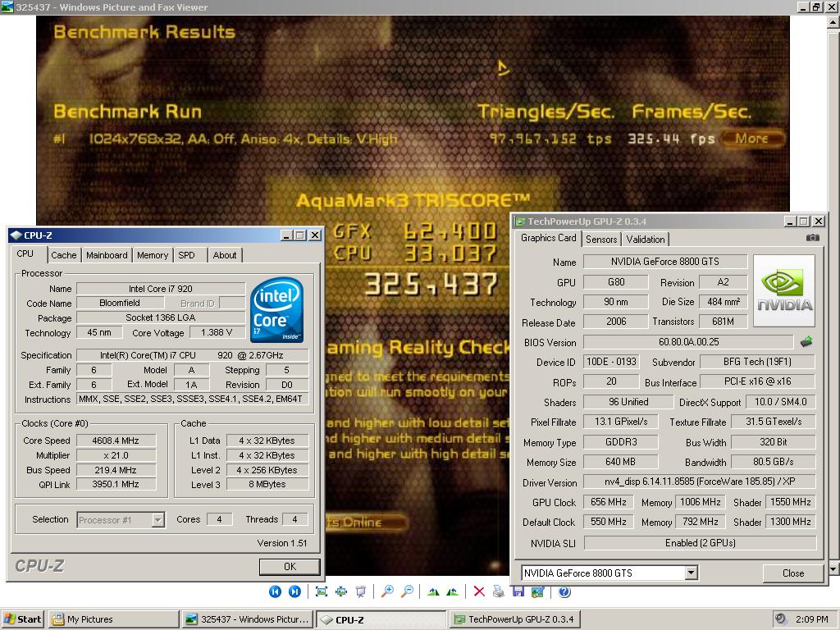Click Memory Size value 640 MB
Viewport: 840px width, 630px height.
coord(620,461)
